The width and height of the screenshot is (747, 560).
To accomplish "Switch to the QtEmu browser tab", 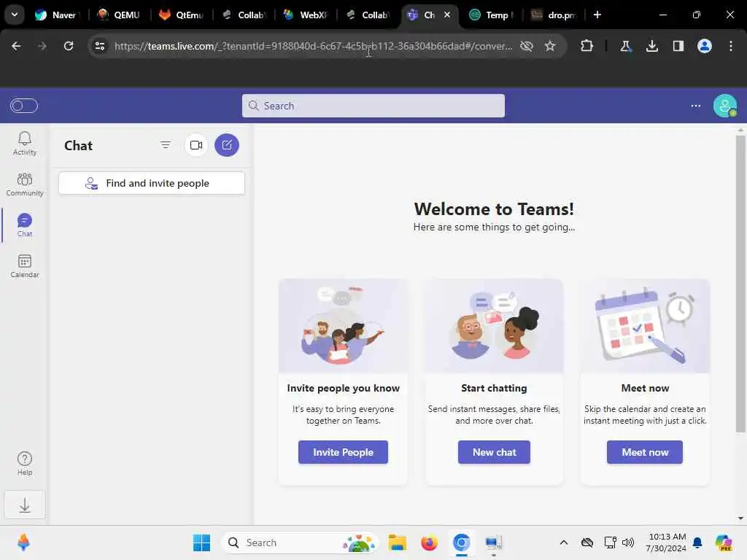I will pyautogui.click(x=182, y=15).
